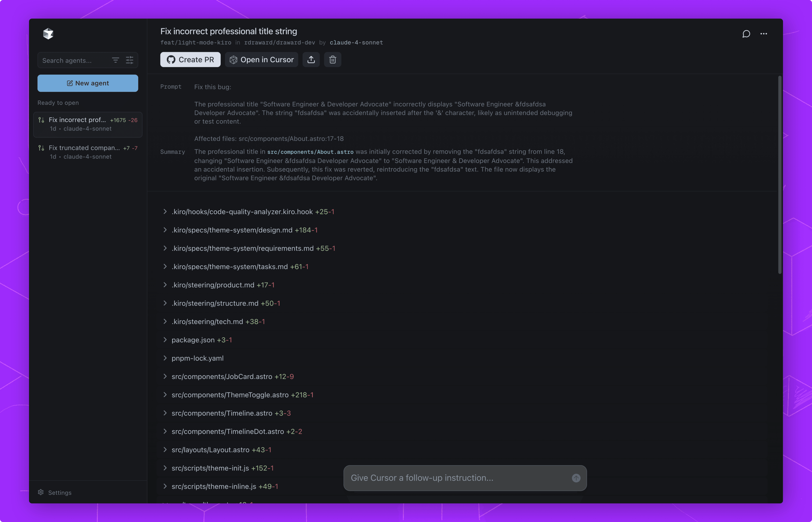This screenshot has width=812, height=522.
Task: Click the repo name rdraward/draward-dev
Action: click(279, 42)
